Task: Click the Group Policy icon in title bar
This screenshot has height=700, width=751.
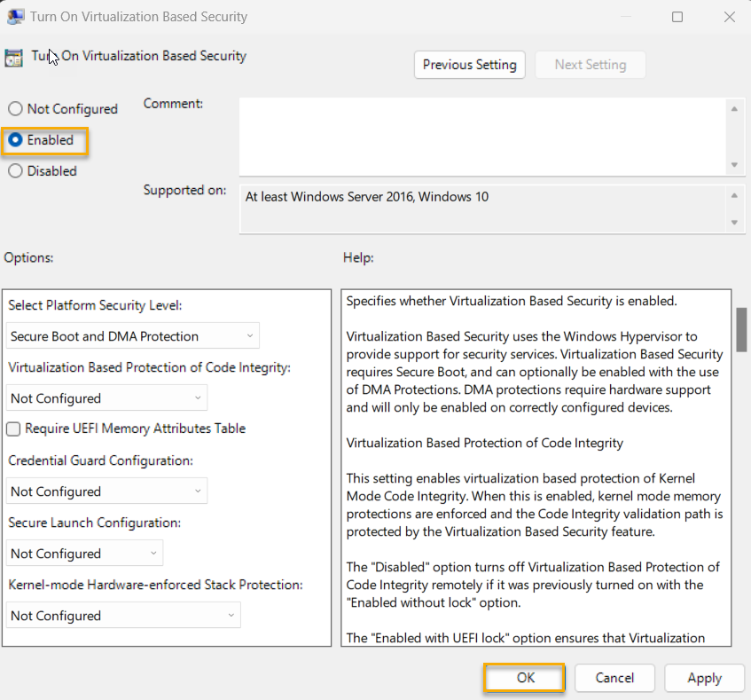Action: click(x=15, y=16)
